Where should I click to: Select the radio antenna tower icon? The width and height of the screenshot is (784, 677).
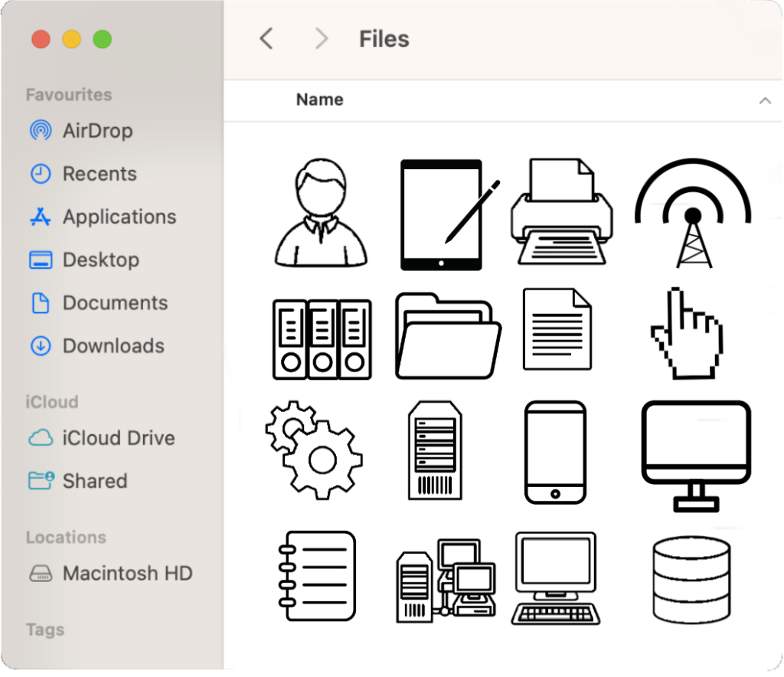pos(693,213)
